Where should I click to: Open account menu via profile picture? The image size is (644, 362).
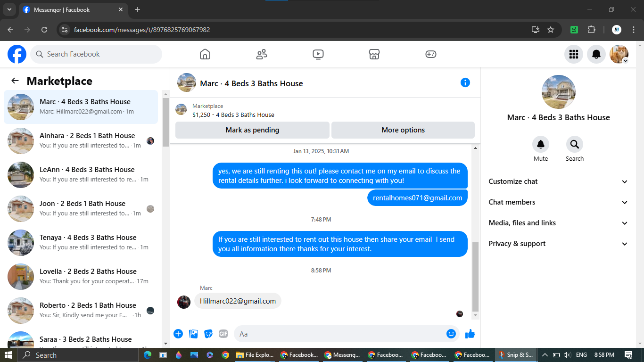coord(619,54)
